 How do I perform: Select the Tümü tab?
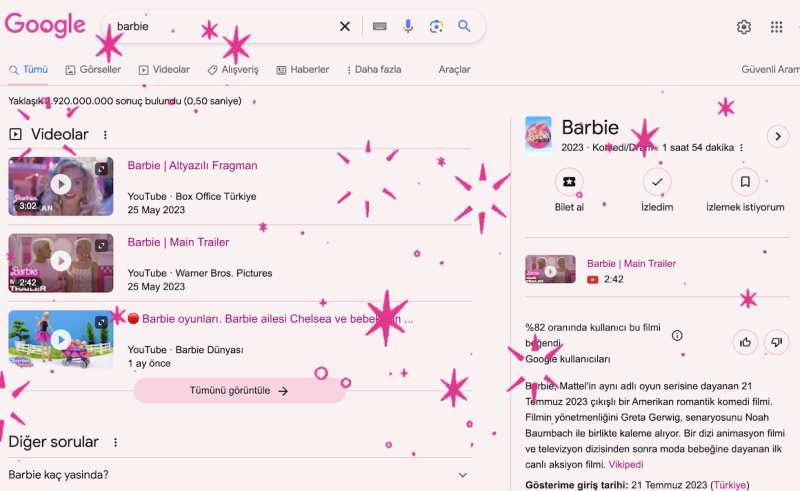pyautogui.click(x=29, y=69)
